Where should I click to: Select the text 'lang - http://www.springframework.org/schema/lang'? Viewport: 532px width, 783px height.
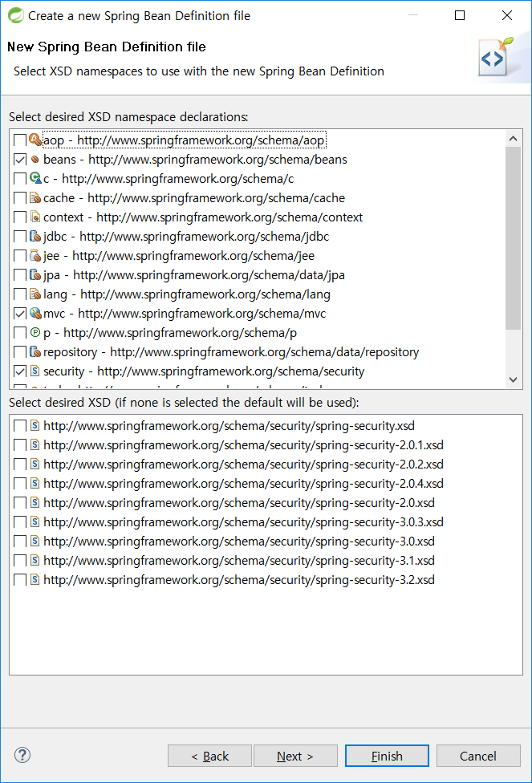pyautogui.click(x=187, y=294)
